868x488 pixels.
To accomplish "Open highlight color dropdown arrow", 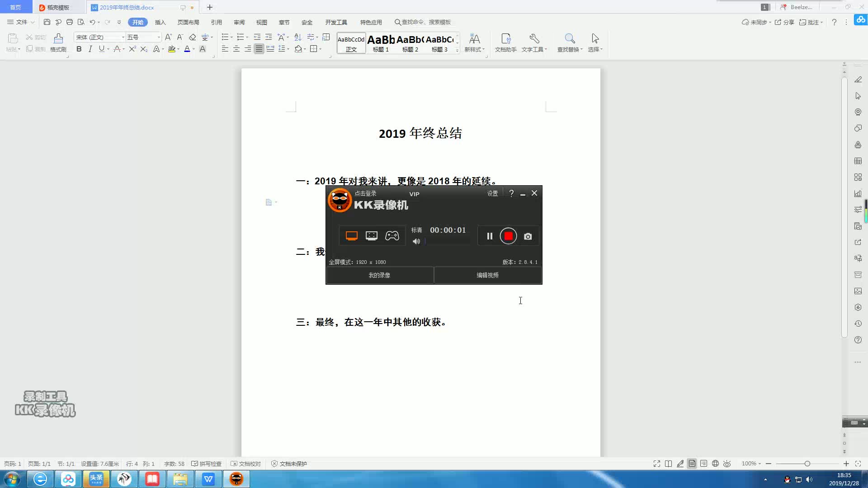I will point(178,49).
